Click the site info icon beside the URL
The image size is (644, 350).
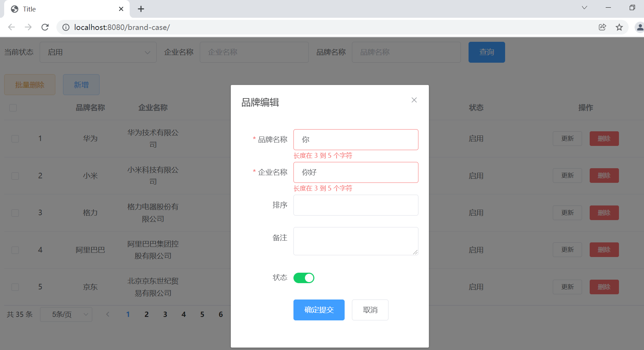(66, 27)
